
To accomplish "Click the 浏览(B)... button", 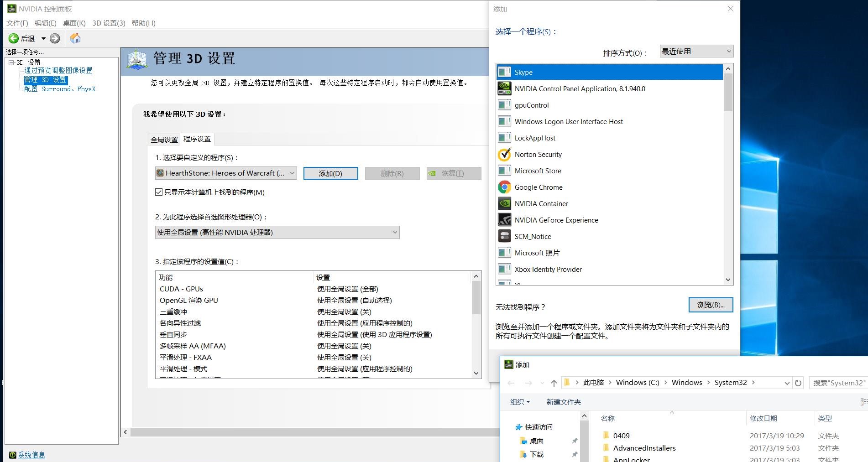I will coord(711,305).
